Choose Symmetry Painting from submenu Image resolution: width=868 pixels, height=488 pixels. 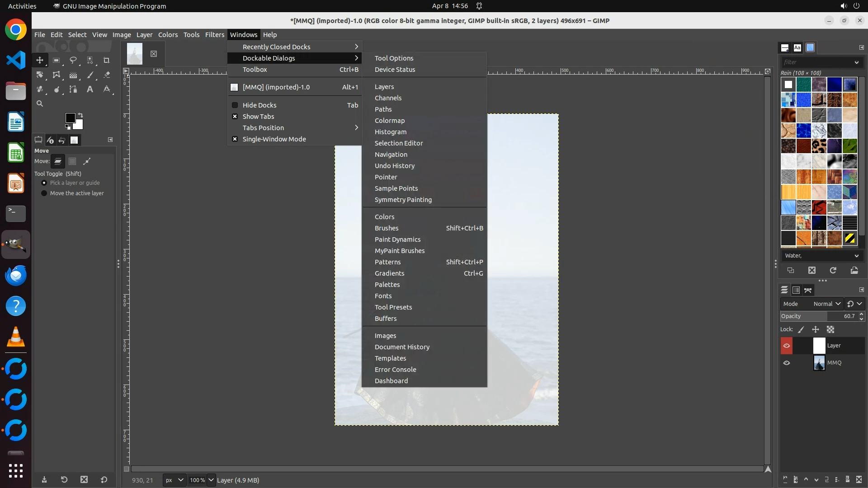click(403, 200)
